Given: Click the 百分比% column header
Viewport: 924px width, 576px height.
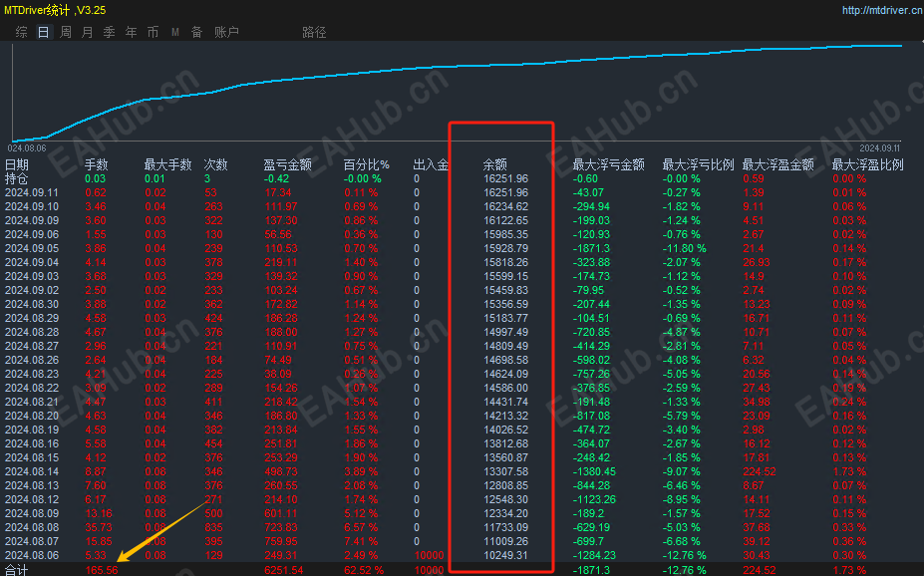Looking at the screenshot, I should coord(367,164).
